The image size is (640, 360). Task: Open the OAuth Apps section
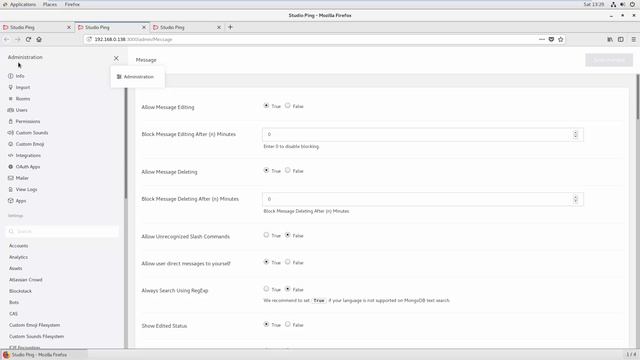click(x=24, y=167)
